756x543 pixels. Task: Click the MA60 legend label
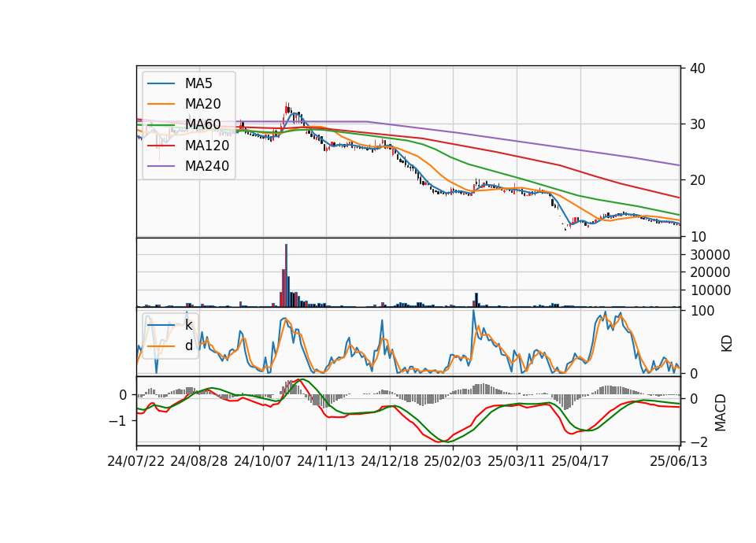(x=202, y=125)
